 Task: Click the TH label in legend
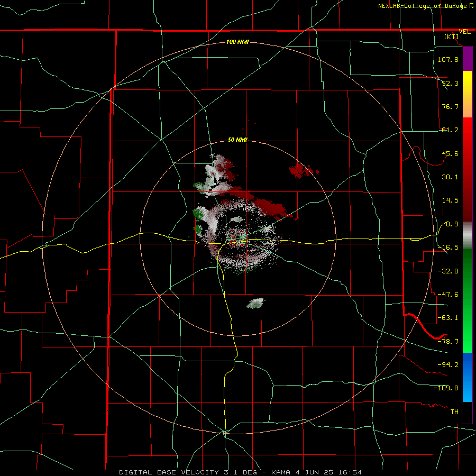coord(454,412)
